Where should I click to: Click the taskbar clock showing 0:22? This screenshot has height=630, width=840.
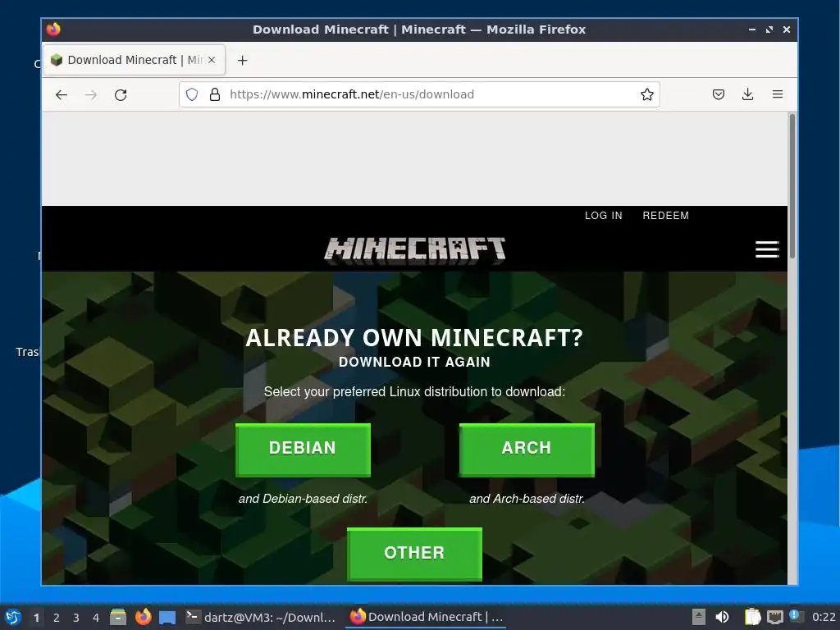824,617
